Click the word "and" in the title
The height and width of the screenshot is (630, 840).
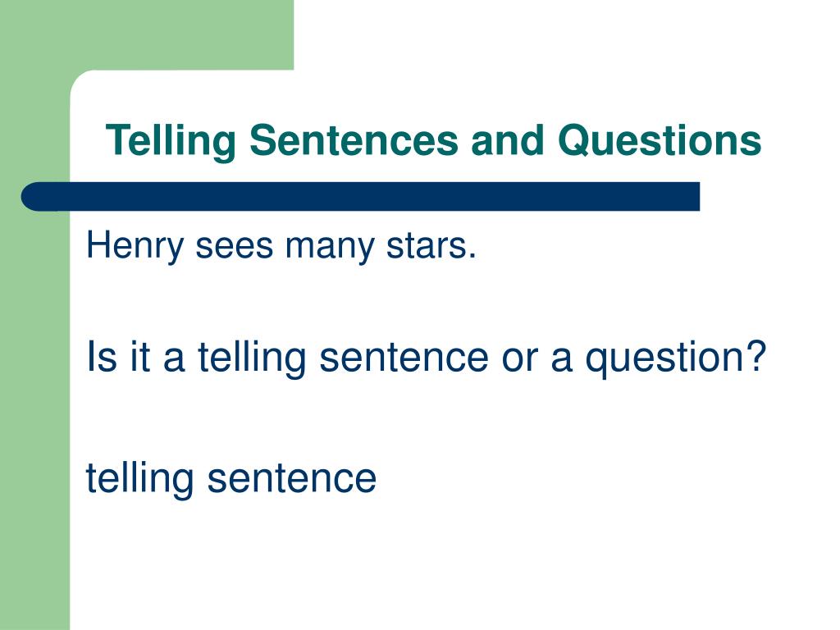point(507,140)
